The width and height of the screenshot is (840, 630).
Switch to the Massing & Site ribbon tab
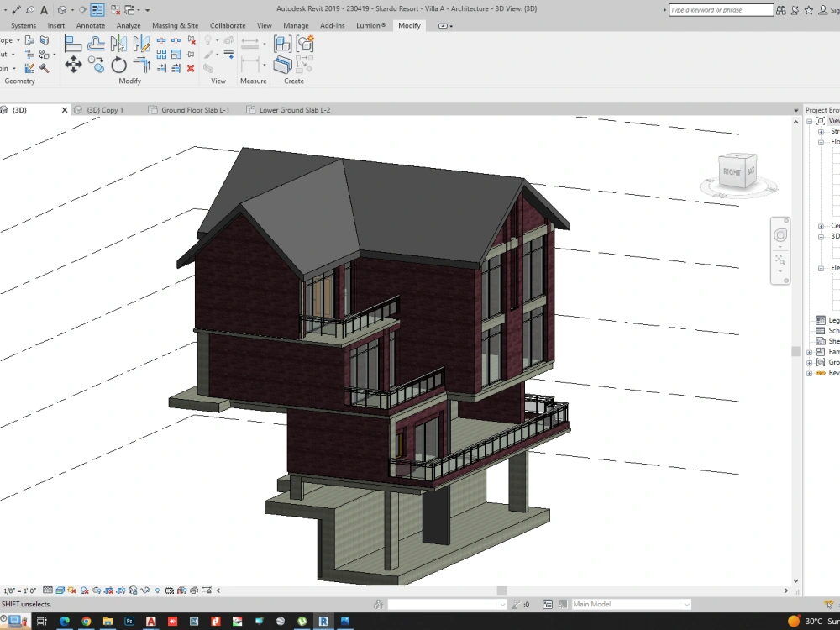click(x=175, y=25)
